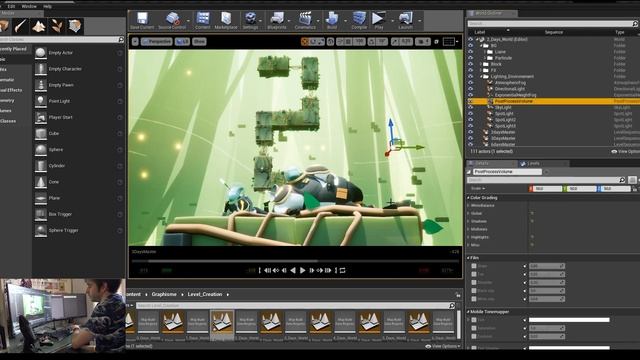Select the Sphere shape icon
Image resolution: width=640 pixels, height=360 pixels.
click(41, 149)
